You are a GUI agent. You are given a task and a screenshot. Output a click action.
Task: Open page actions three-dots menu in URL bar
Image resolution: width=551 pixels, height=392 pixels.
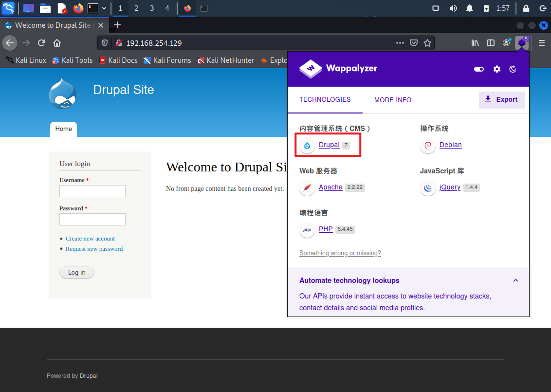coord(400,43)
